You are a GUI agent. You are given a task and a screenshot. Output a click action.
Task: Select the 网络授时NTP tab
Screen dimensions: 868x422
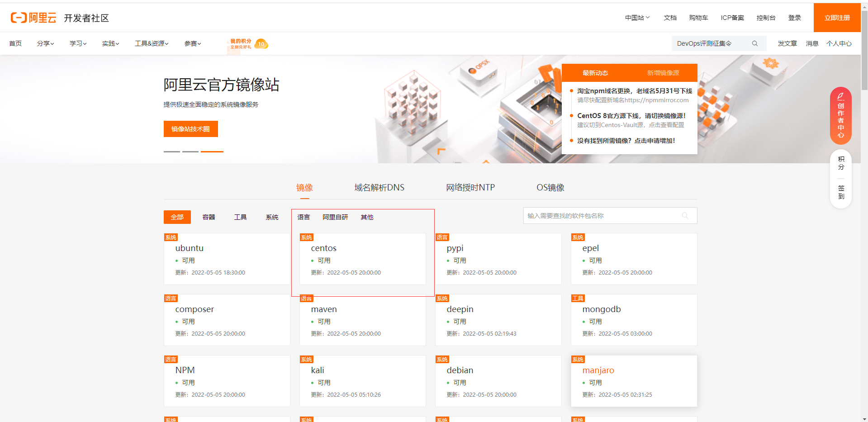[x=470, y=187]
